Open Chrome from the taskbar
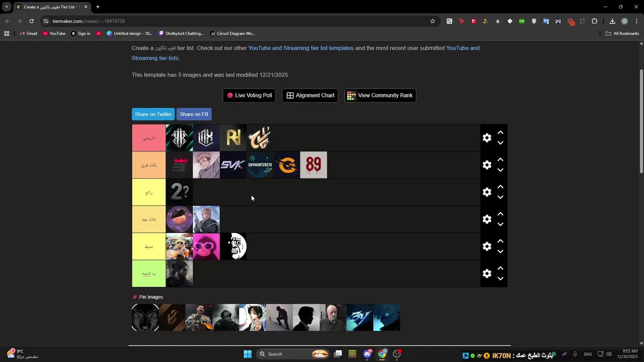The width and height of the screenshot is (644, 362). click(x=382, y=354)
